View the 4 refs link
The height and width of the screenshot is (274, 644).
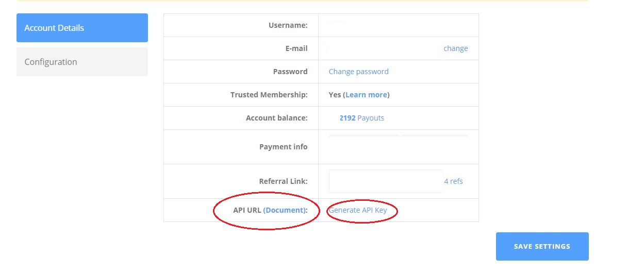click(x=453, y=181)
